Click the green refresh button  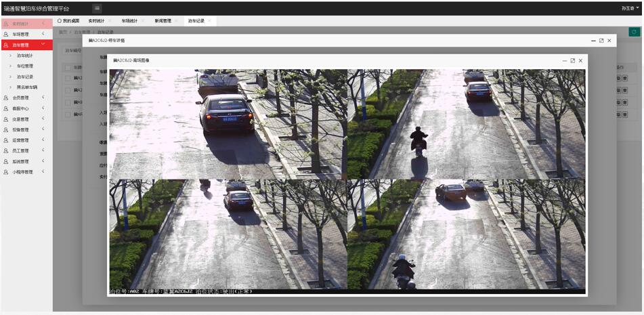634,32
